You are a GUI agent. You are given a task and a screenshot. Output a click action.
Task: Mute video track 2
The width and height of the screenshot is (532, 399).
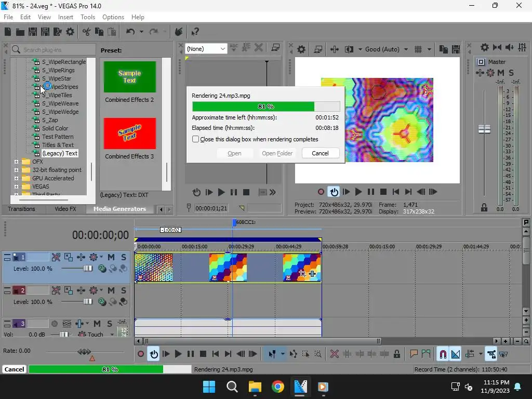(111, 290)
